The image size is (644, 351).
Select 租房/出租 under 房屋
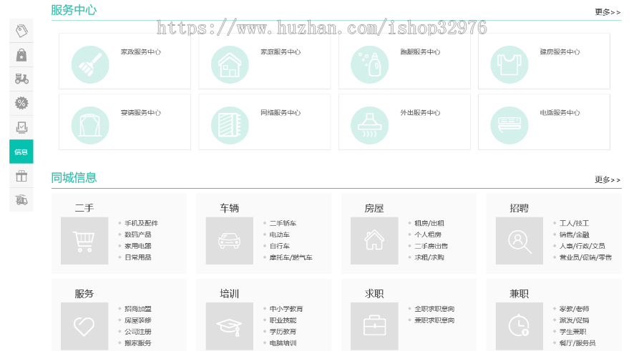[429, 223]
